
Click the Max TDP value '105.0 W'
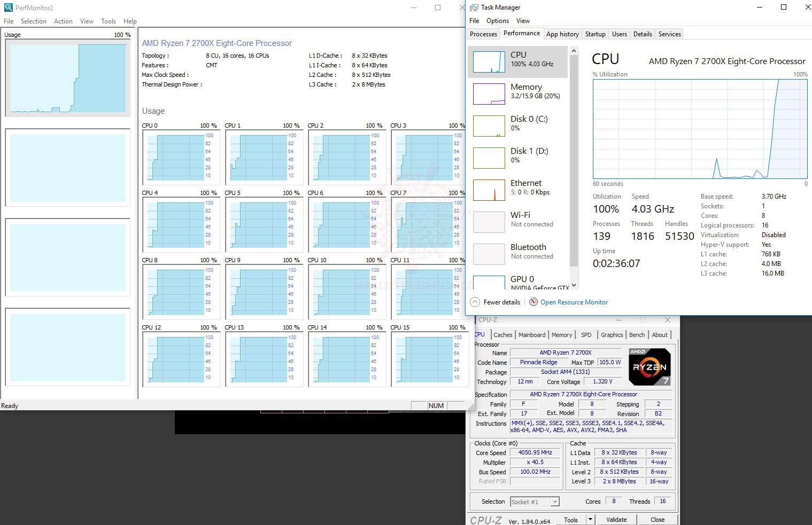pos(610,362)
